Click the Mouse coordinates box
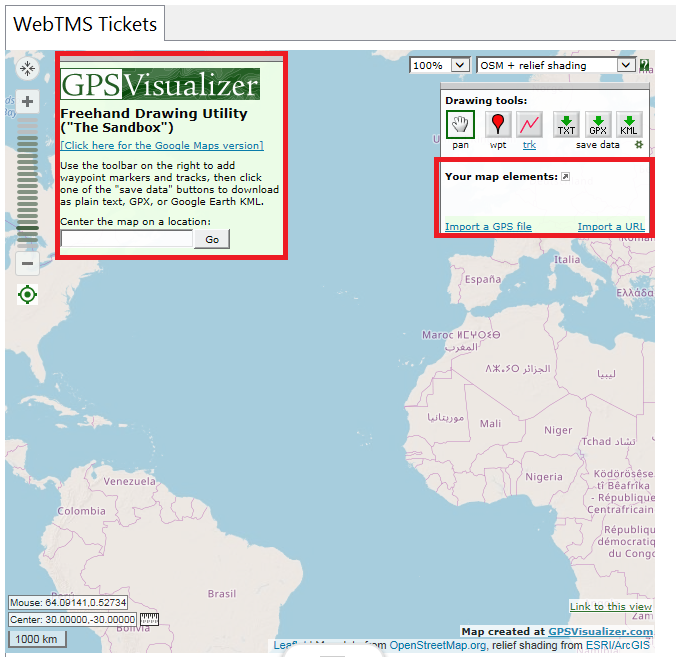Screen dimensions: 676x657 click(68, 602)
